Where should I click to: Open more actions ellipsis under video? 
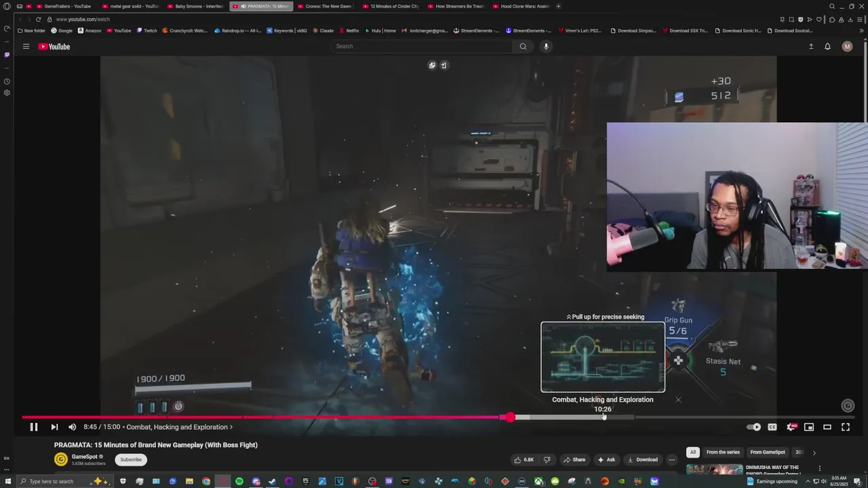click(x=672, y=460)
